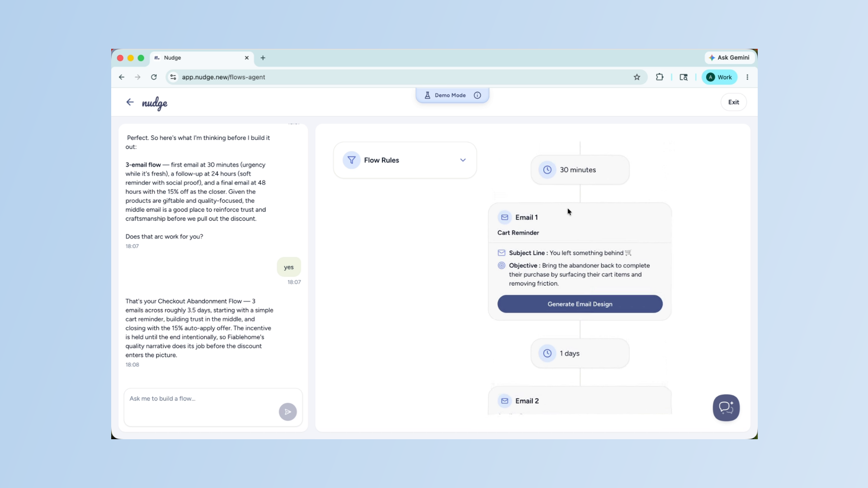Click the Email 2 heading
This screenshot has height=488, width=868.
point(527,401)
